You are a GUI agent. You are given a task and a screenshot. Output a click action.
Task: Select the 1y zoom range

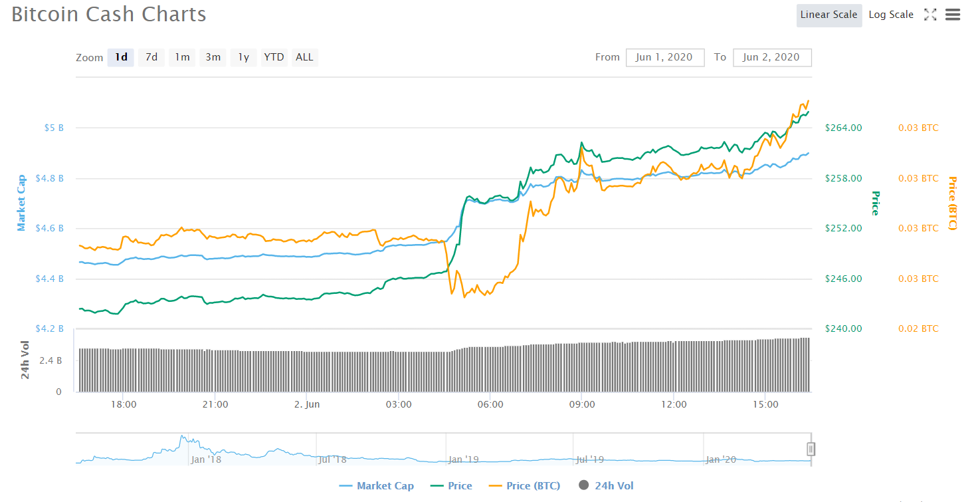pos(243,57)
